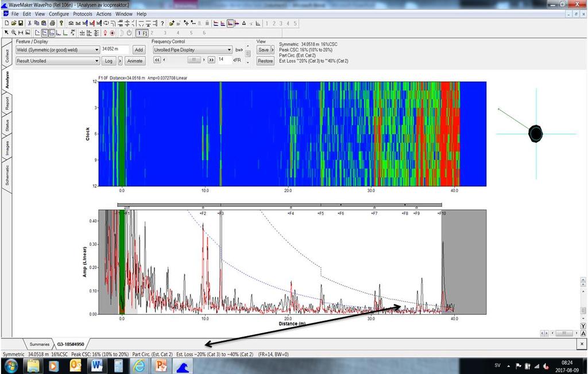Click the power symbol toolbar icon

(129, 33)
